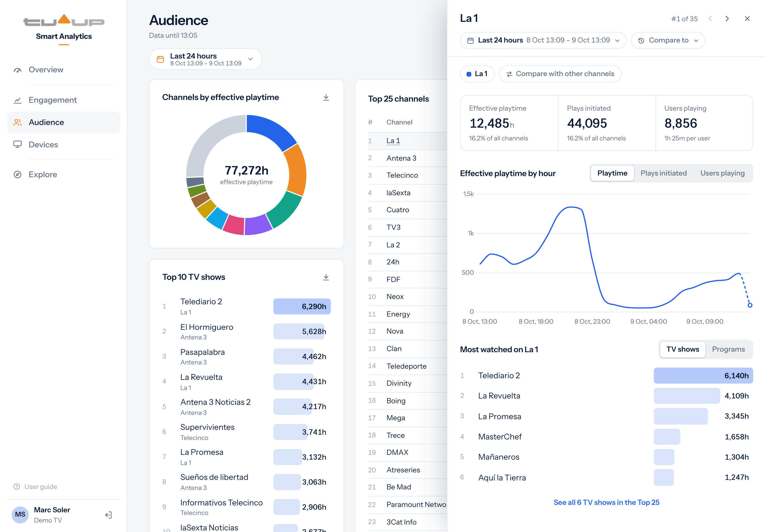766x532 pixels.
Task: Switch chart to Users playing view
Action: [x=722, y=173]
